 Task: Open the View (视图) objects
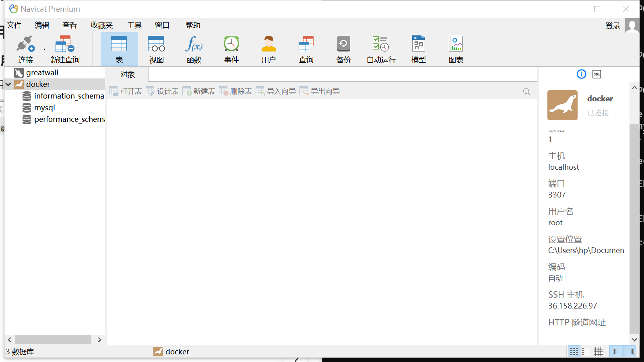pyautogui.click(x=156, y=49)
